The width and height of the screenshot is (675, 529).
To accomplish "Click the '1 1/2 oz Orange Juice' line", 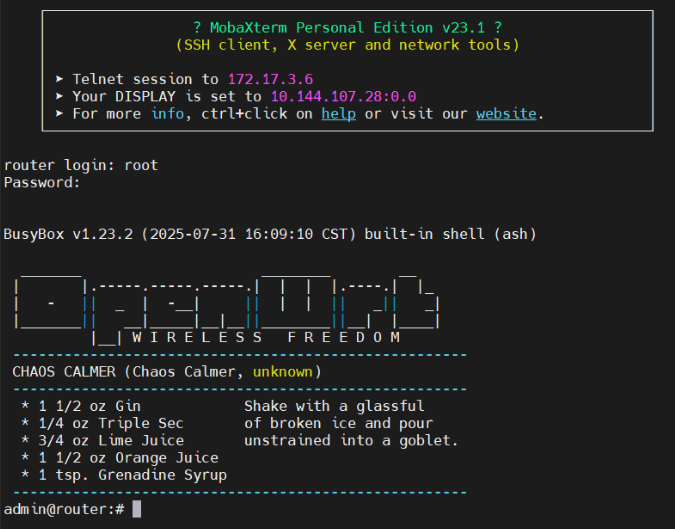I will click(120, 458).
